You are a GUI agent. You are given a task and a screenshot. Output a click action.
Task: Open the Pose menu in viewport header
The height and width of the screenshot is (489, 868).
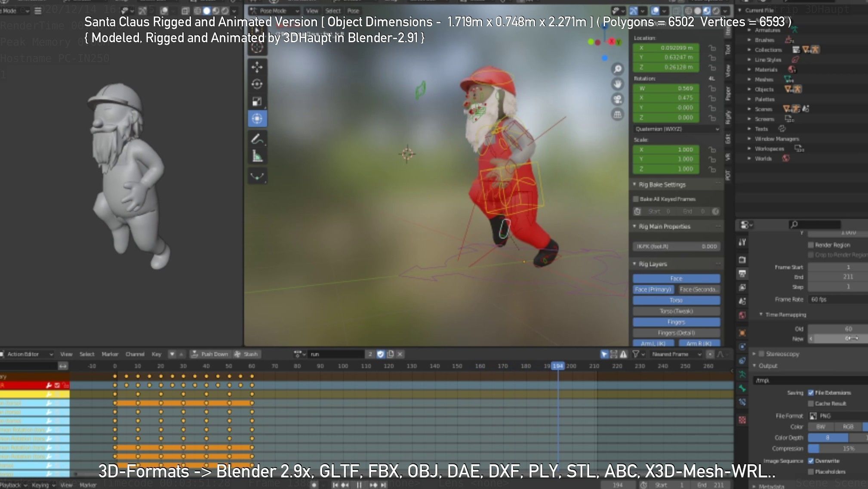point(353,10)
